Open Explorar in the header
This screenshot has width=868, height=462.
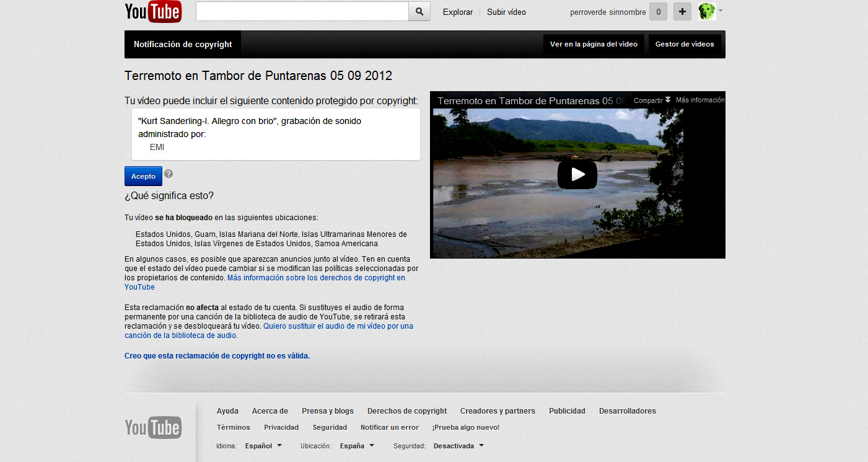click(458, 12)
